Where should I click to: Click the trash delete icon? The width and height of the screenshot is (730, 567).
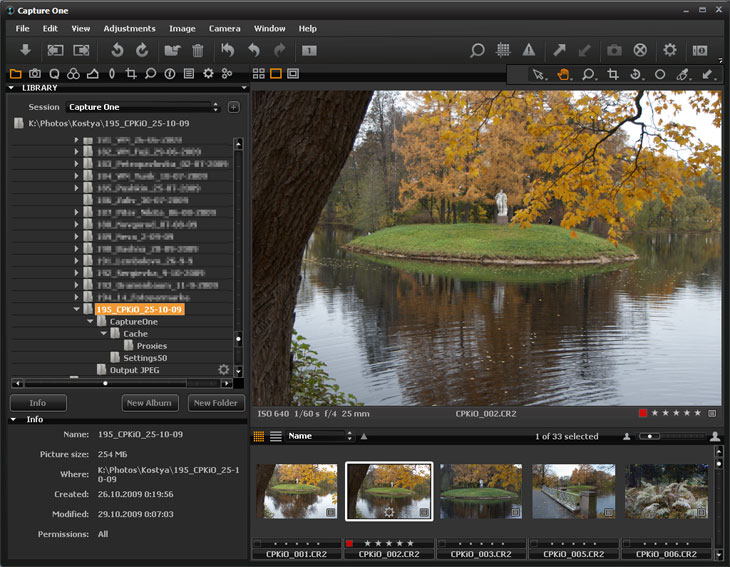198,50
